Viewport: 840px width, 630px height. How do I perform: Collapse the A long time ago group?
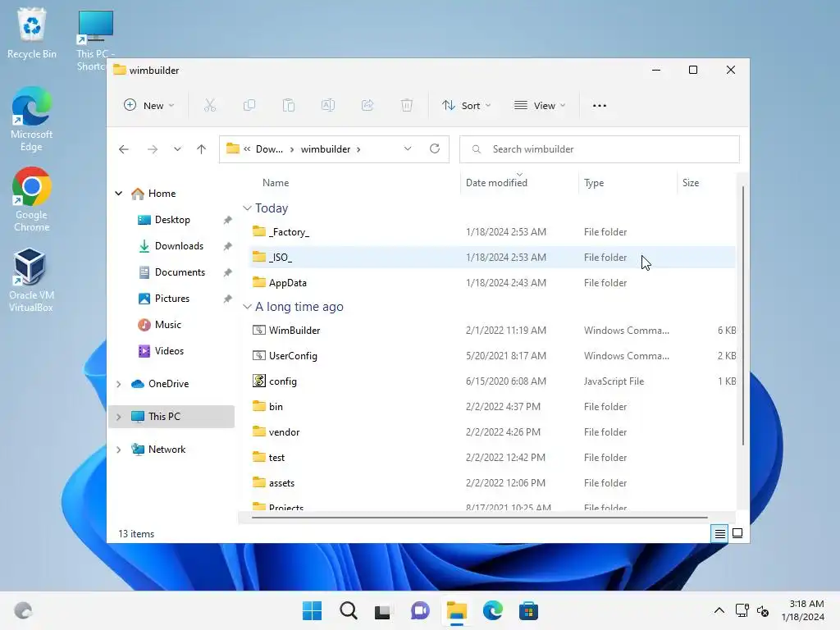click(247, 307)
